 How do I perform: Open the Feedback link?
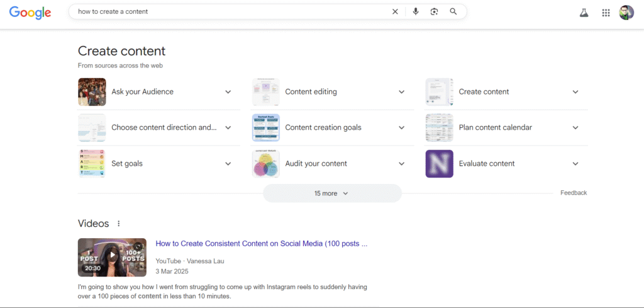point(574,193)
